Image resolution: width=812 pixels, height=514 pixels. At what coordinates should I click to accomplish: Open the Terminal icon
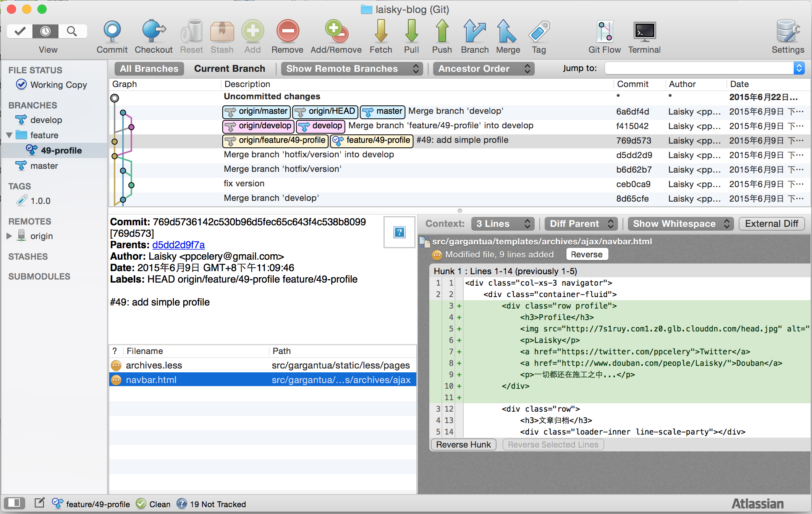(x=644, y=32)
